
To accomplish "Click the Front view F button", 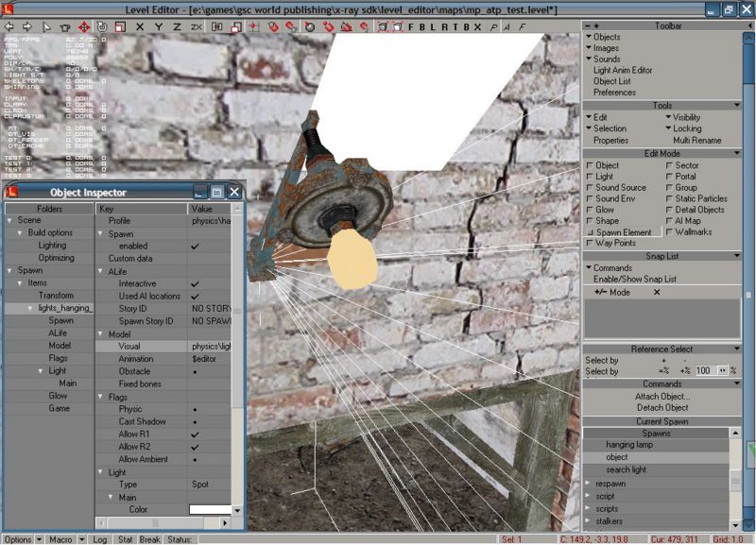I will coord(411,27).
